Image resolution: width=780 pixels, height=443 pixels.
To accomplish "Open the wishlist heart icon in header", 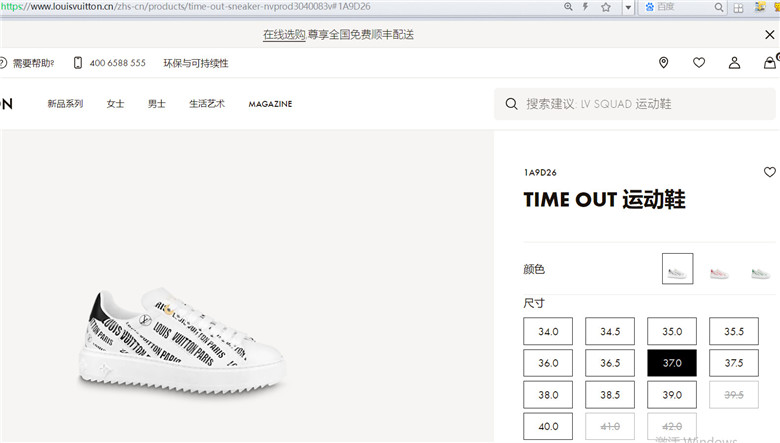I will click(699, 63).
